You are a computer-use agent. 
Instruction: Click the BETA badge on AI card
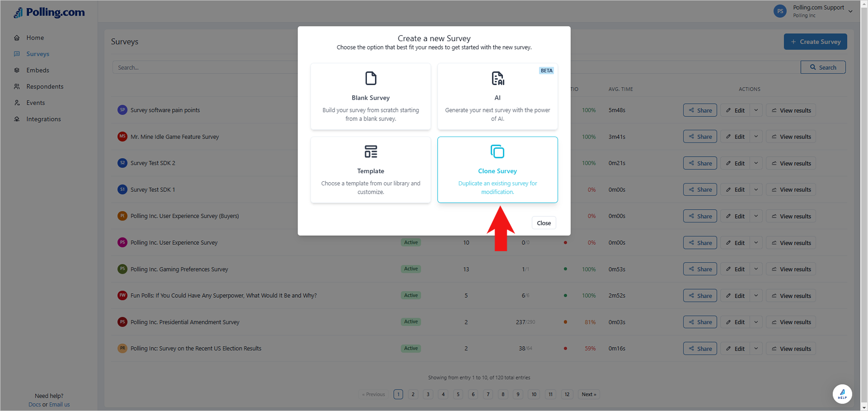point(546,70)
